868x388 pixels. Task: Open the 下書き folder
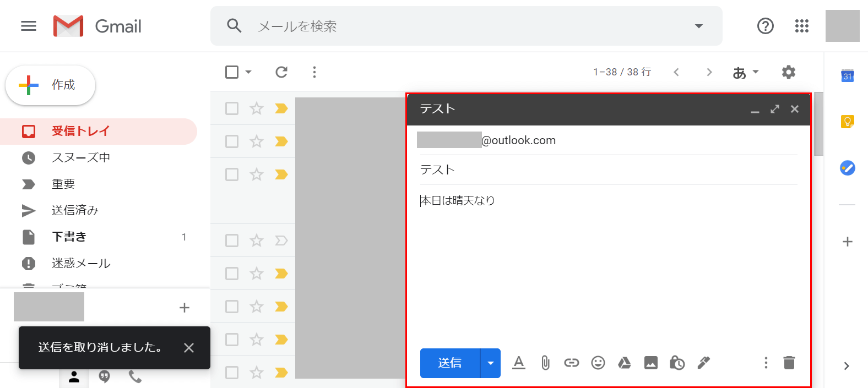click(x=99, y=237)
